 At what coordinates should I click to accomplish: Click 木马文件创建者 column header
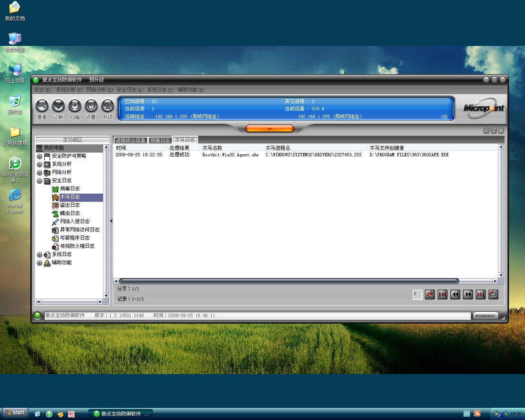click(x=432, y=148)
